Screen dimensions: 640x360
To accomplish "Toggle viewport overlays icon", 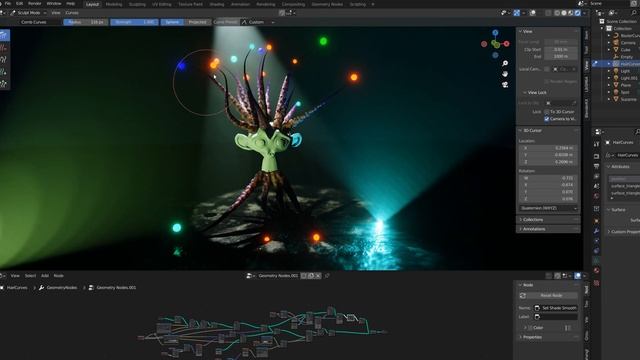I will (533, 13).
